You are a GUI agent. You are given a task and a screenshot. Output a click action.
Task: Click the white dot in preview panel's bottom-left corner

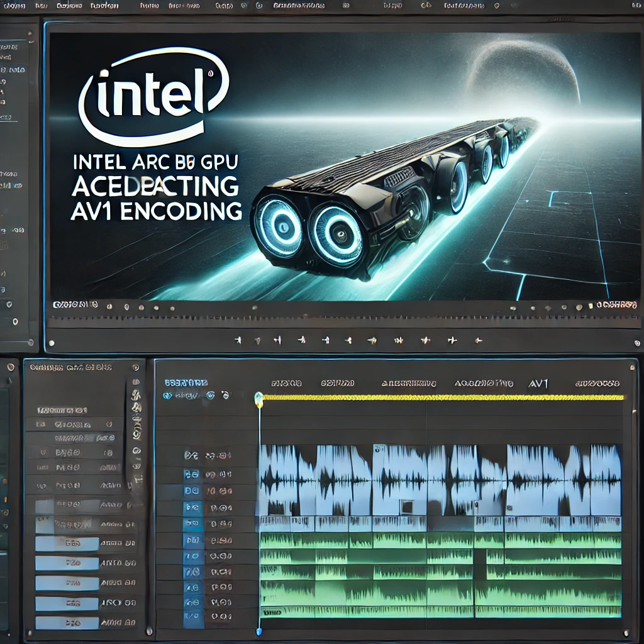click(52, 343)
